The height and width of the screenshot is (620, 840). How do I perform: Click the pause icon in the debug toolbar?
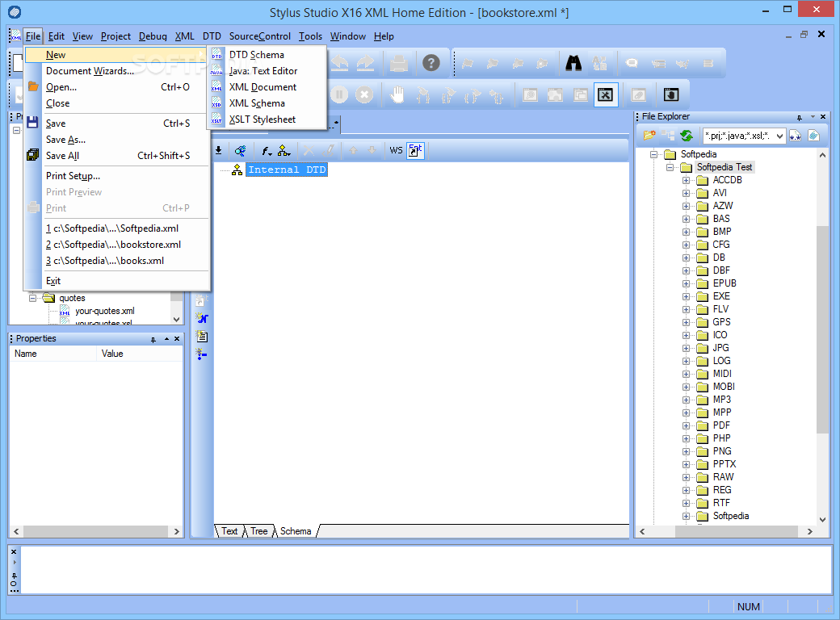(339, 94)
